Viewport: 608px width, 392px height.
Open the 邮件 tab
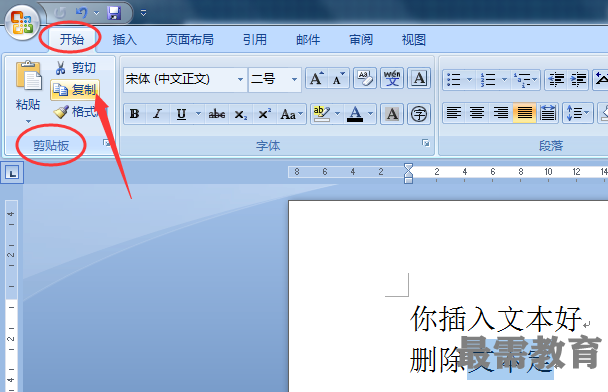(x=308, y=40)
